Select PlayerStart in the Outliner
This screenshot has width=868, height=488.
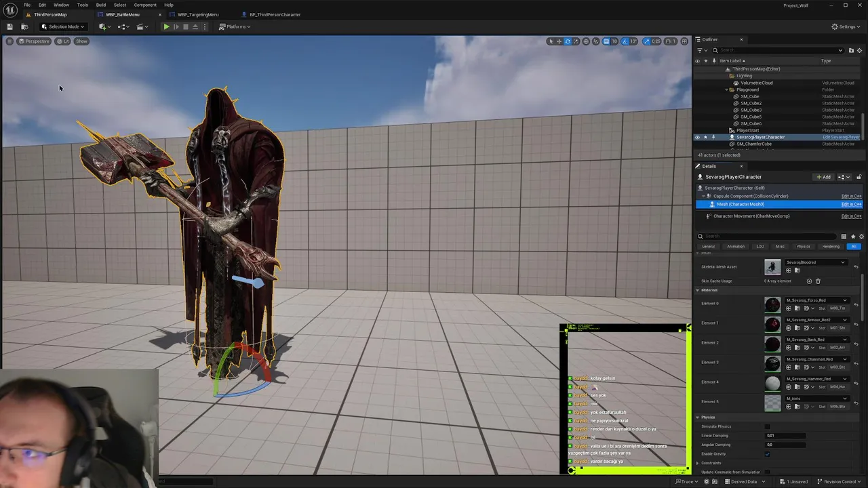(747, 130)
